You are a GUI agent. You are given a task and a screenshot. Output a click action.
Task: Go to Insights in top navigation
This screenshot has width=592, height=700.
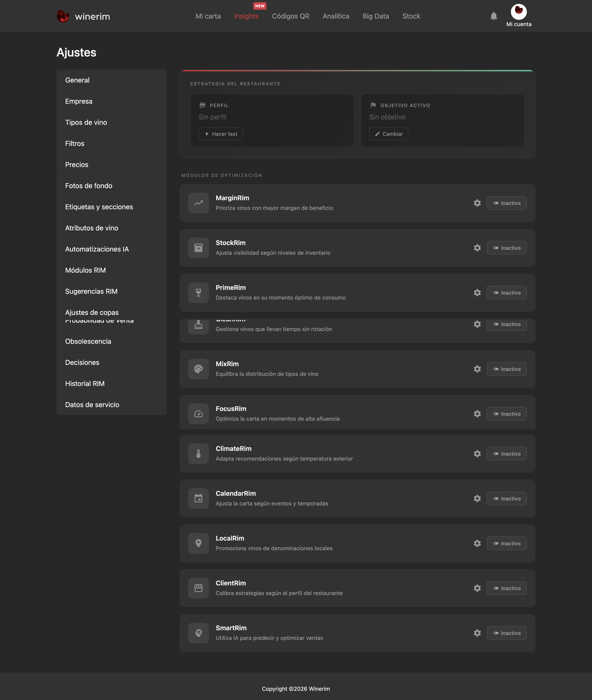point(246,16)
